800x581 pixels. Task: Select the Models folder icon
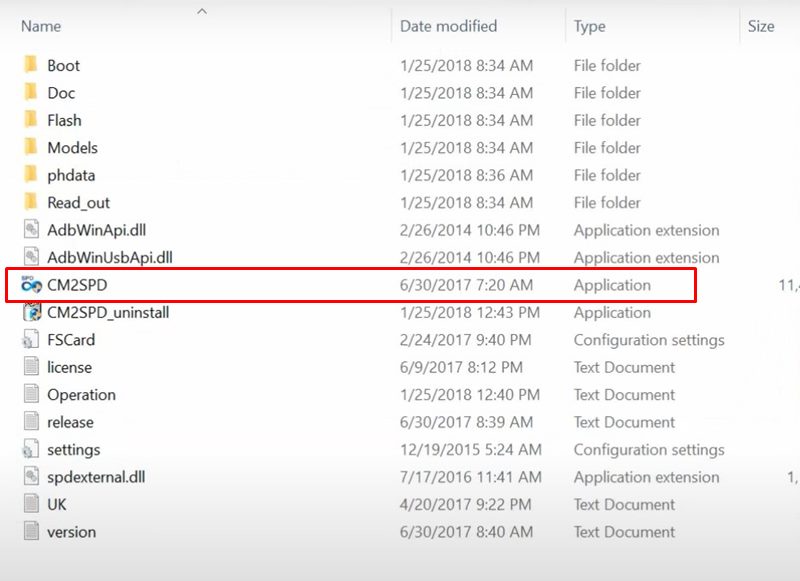(x=30, y=148)
